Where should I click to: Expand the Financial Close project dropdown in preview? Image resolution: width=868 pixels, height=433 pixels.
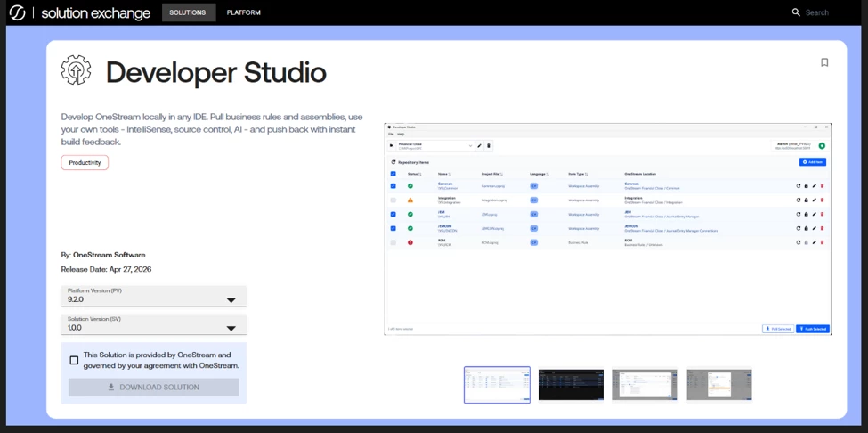(471, 145)
